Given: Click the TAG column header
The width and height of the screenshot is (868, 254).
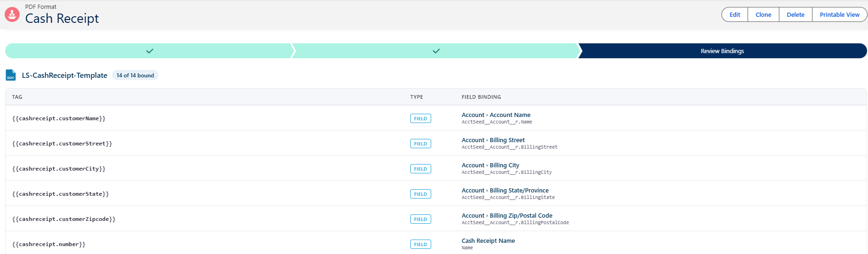Looking at the screenshot, I should (x=17, y=97).
